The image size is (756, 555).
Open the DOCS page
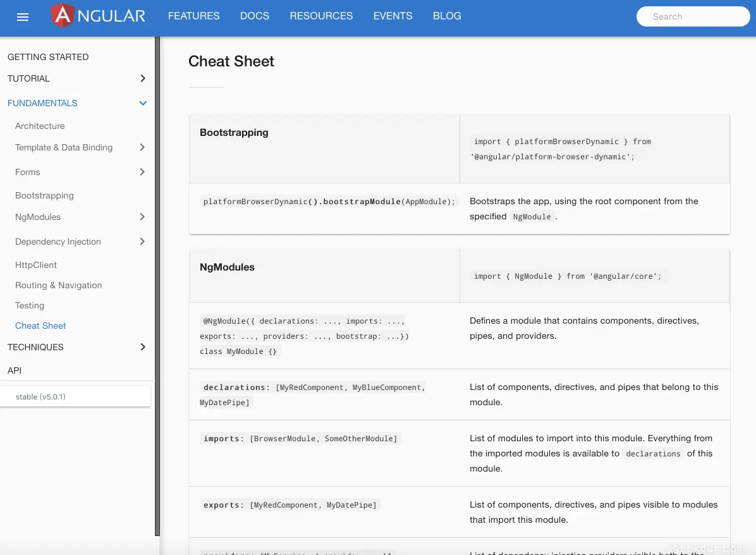click(x=255, y=16)
